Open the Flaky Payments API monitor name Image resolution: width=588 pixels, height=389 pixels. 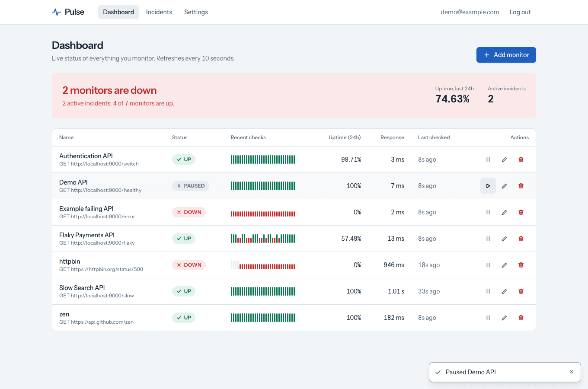87,235
